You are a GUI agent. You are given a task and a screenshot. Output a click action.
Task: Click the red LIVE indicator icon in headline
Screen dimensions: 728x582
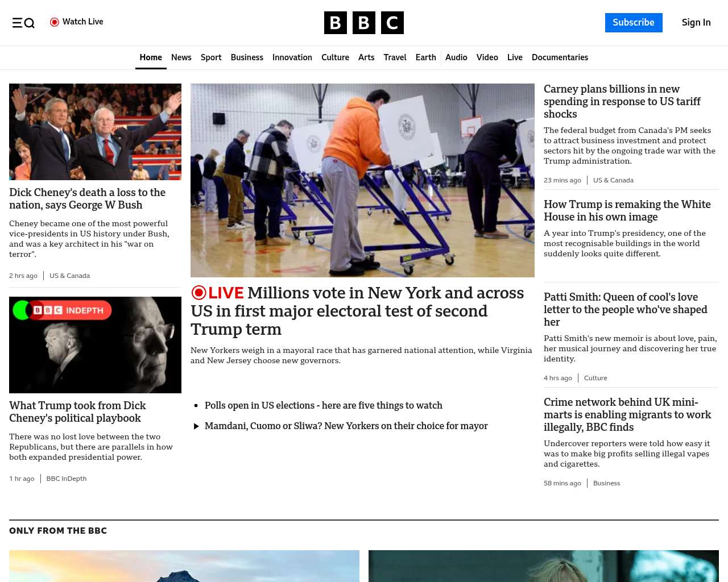(x=198, y=293)
